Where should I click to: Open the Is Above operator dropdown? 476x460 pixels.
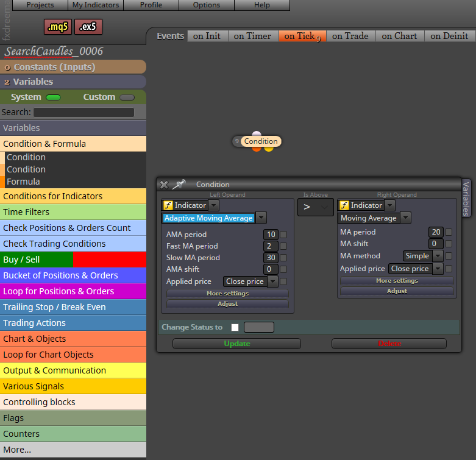tap(316, 207)
